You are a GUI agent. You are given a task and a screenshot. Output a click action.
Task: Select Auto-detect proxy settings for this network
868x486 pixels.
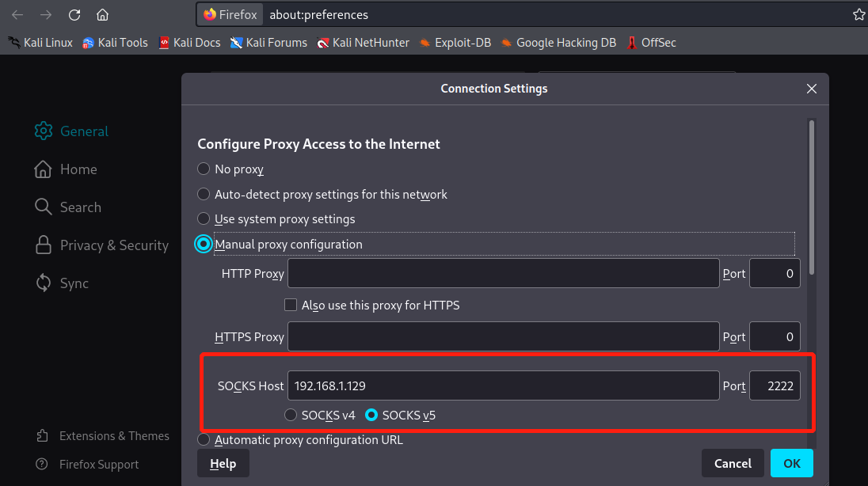tap(204, 195)
